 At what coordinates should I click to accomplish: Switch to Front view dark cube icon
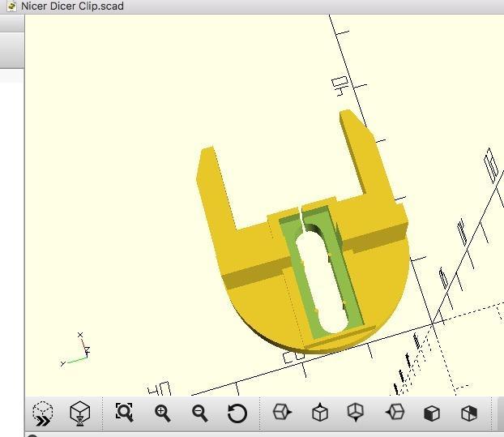click(432, 413)
